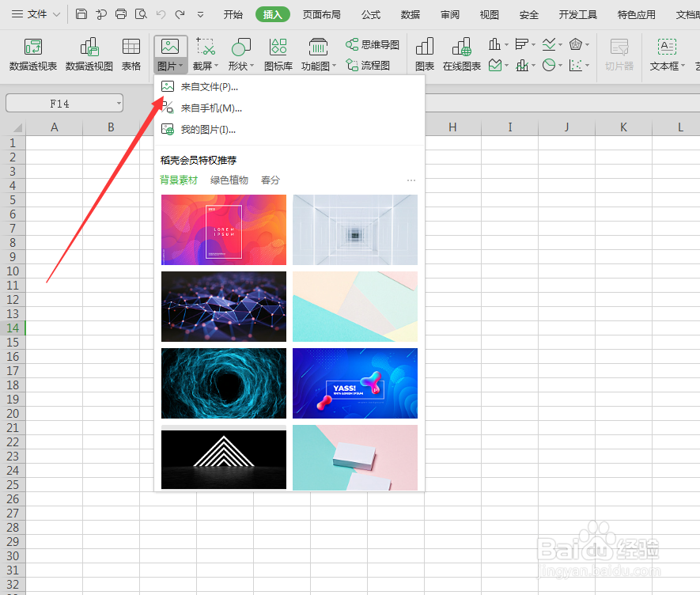Image resolution: width=700 pixels, height=595 pixels.
Task: Pick the blue YASS! banner thumbnail
Action: tap(355, 383)
